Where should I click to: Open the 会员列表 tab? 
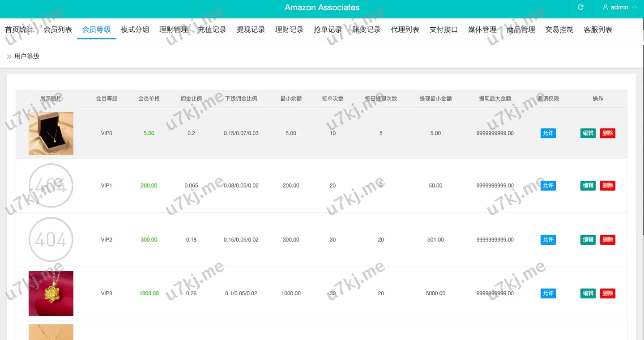[58, 30]
